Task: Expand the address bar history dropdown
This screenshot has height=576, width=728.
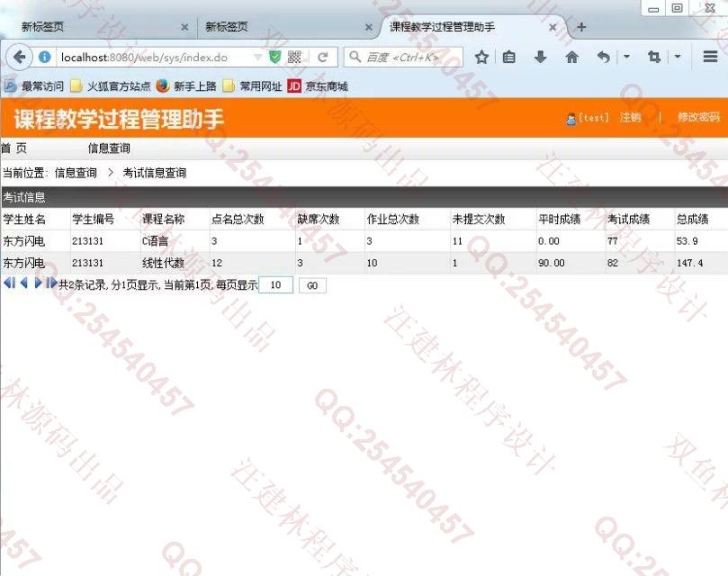Action: [257, 57]
